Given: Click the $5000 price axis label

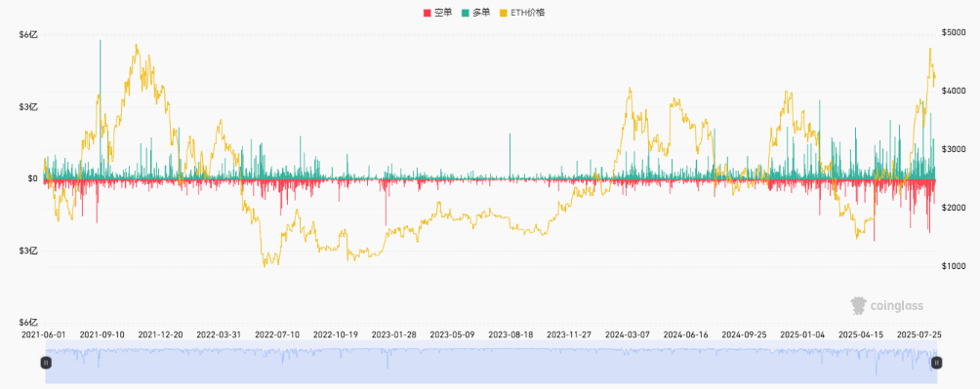Looking at the screenshot, I should [x=955, y=32].
